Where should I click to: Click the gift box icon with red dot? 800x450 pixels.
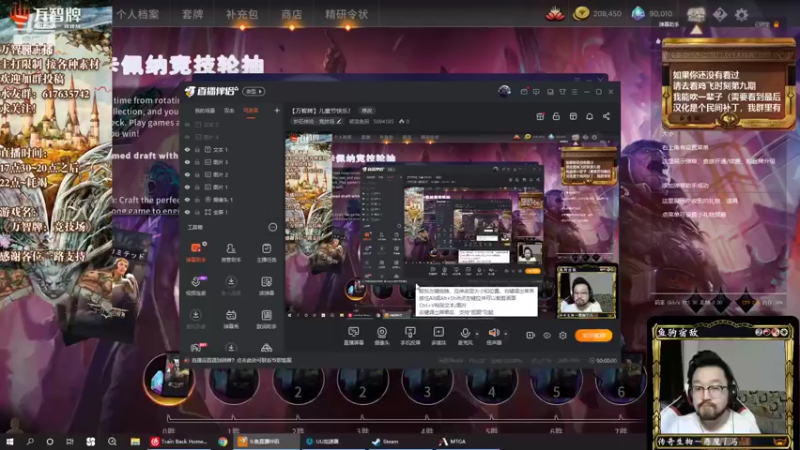(x=540, y=116)
